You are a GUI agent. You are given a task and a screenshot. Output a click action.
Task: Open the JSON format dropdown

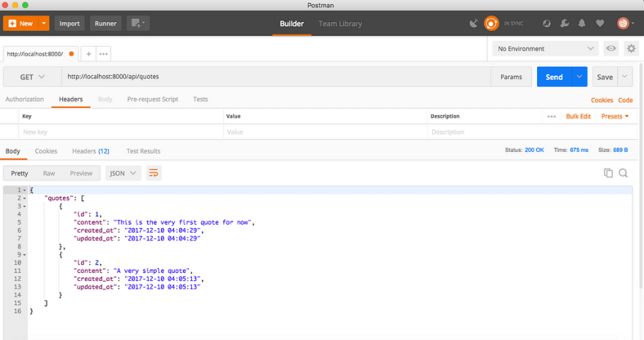tap(123, 173)
